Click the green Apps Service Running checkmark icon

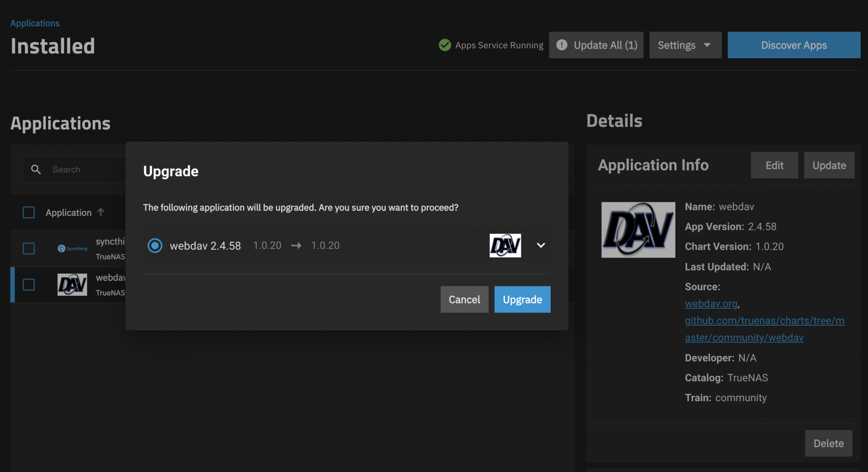pyautogui.click(x=445, y=45)
